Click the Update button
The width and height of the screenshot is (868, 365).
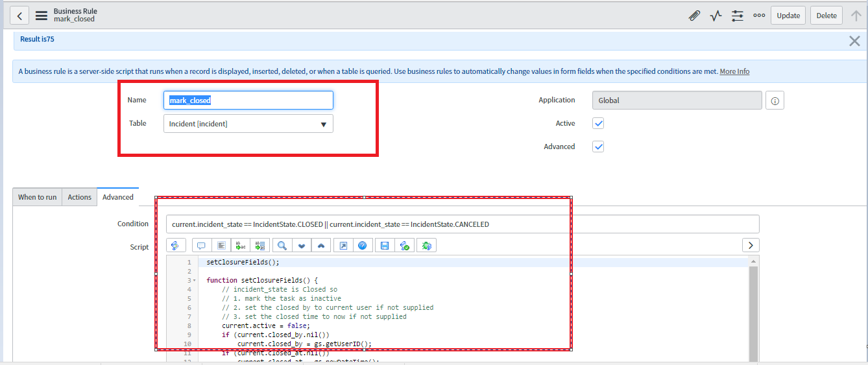pos(788,16)
